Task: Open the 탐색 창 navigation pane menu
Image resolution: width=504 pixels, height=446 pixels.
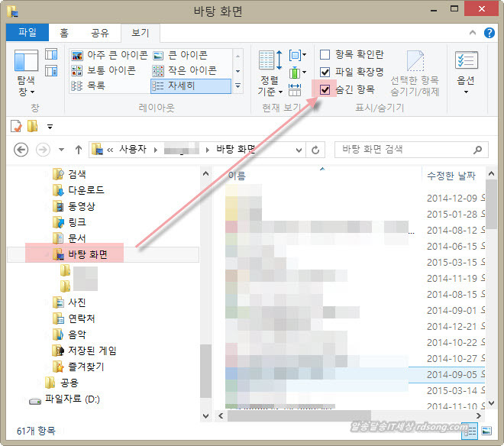Action: click(x=26, y=84)
